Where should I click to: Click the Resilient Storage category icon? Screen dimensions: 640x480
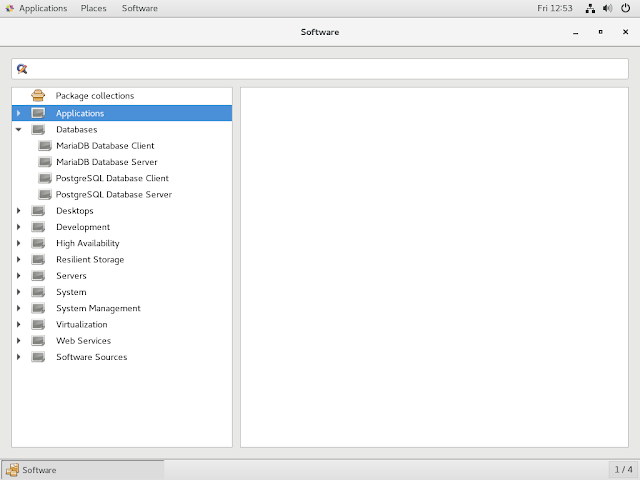point(38,260)
